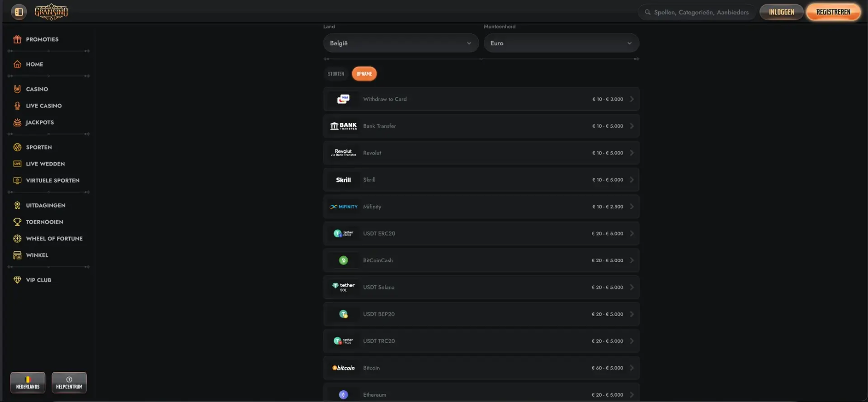Expand the Revolut row chevron
This screenshot has height=402, width=868.
(x=632, y=153)
